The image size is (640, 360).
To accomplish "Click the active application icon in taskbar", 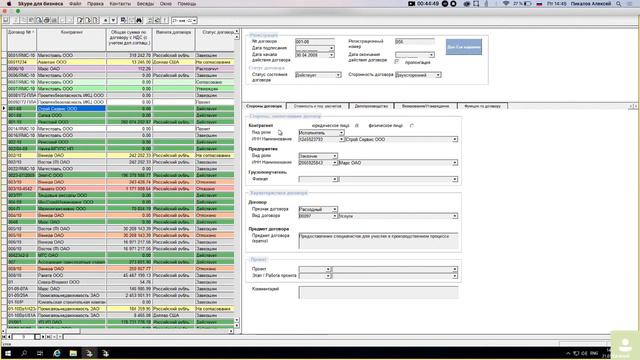I will coord(89,353).
